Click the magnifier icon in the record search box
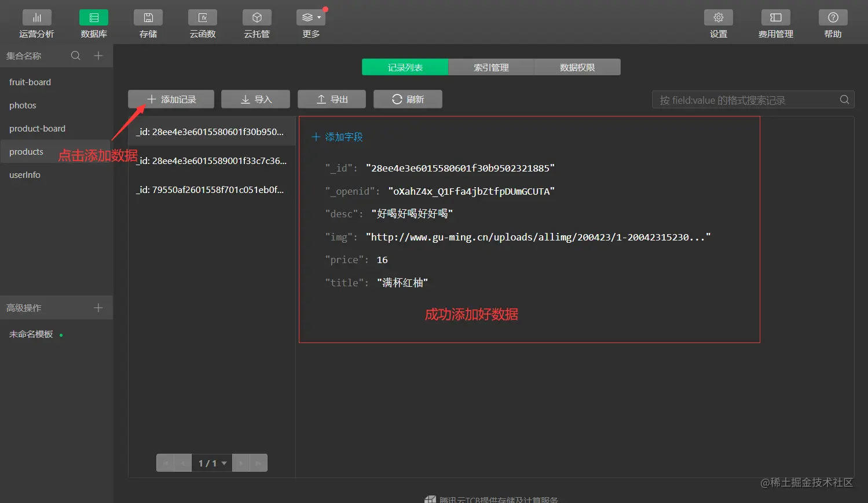868x503 pixels. coord(845,100)
